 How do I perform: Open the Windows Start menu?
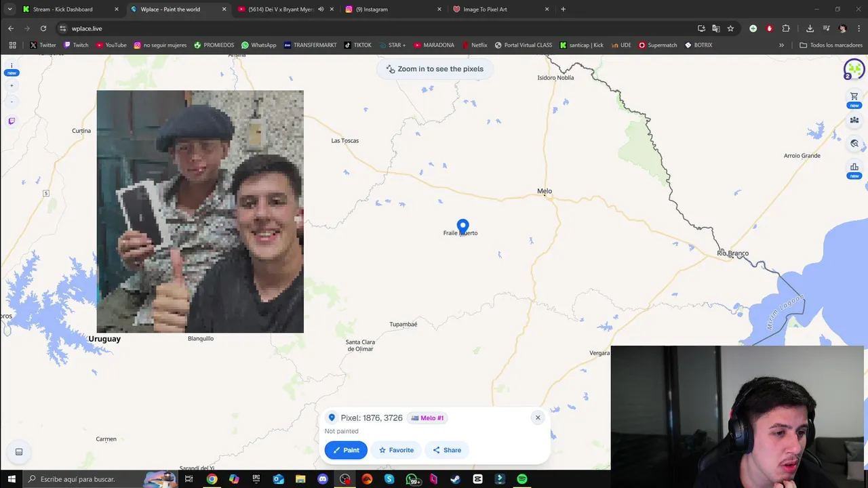point(12,479)
